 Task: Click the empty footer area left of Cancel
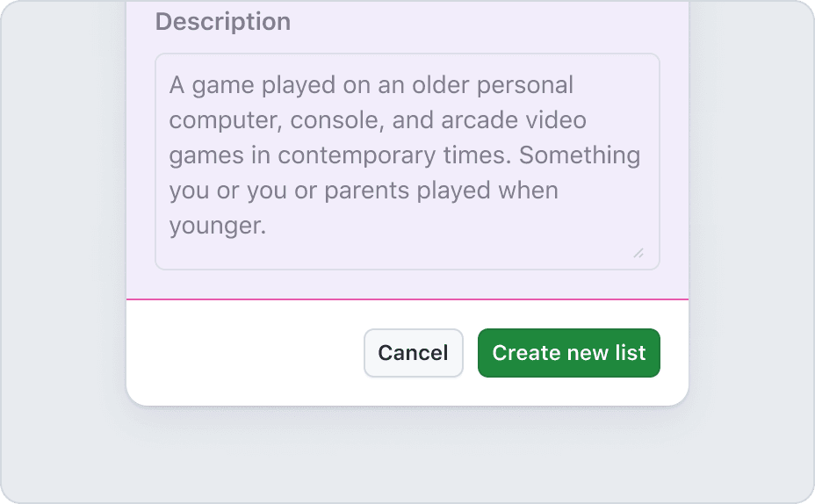tap(246, 353)
